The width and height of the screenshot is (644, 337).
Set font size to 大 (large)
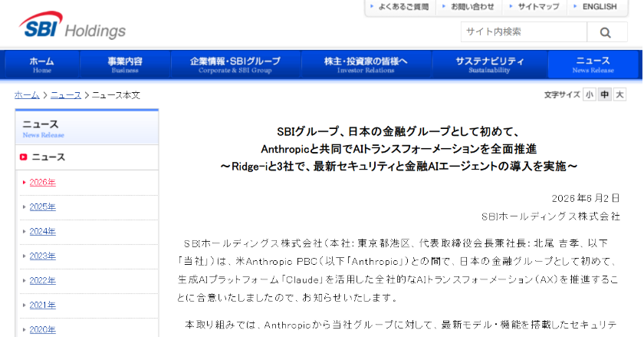coord(619,94)
